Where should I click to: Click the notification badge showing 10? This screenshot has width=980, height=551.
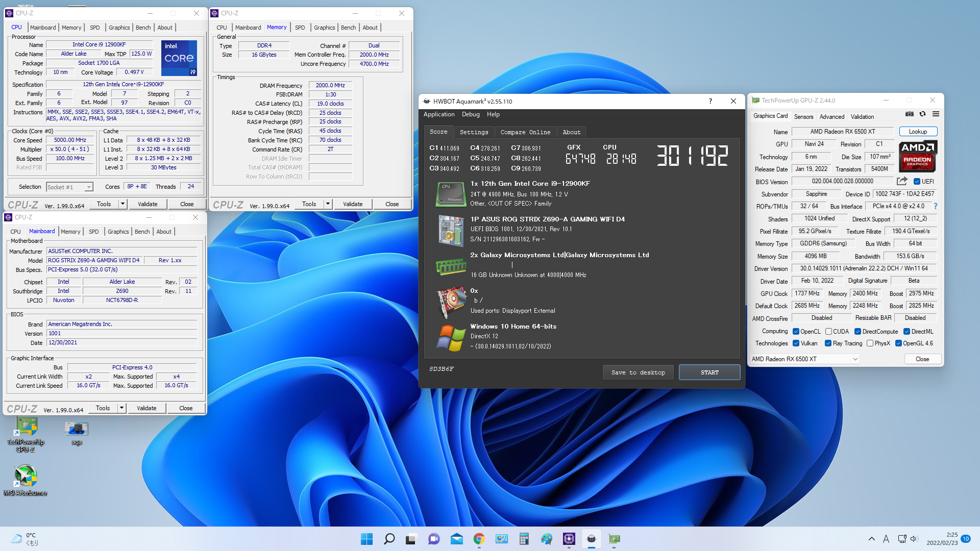966,539
